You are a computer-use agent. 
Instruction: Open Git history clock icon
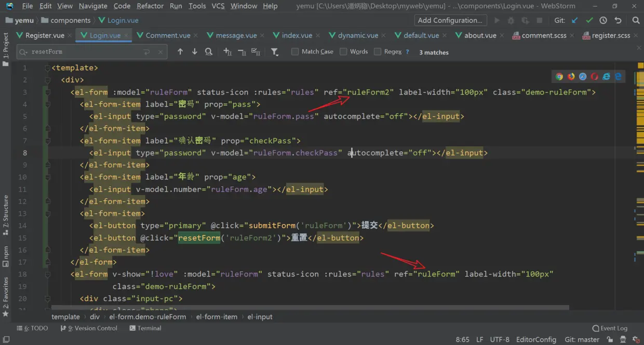pos(603,20)
